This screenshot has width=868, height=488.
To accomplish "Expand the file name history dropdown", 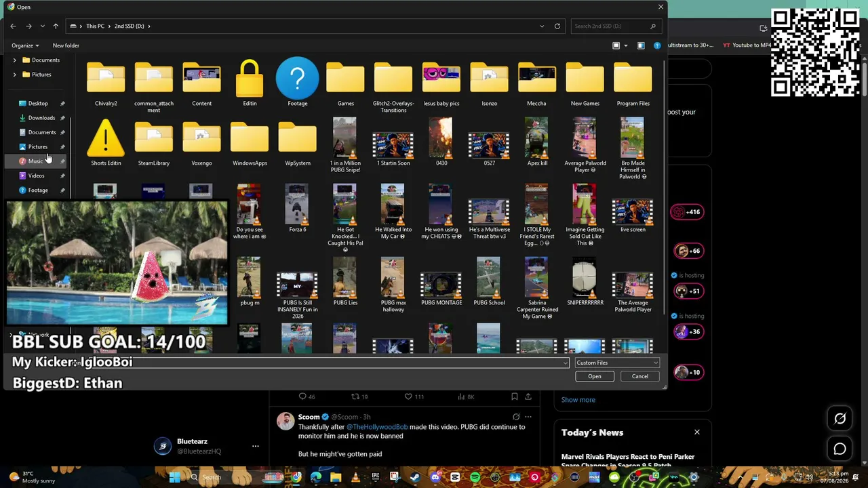I will [566, 363].
